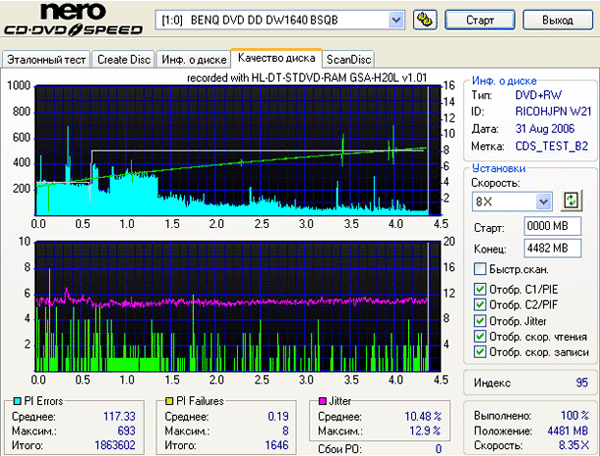Click the refresh icon next to speed
600x456 pixels.
click(x=572, y=200)
